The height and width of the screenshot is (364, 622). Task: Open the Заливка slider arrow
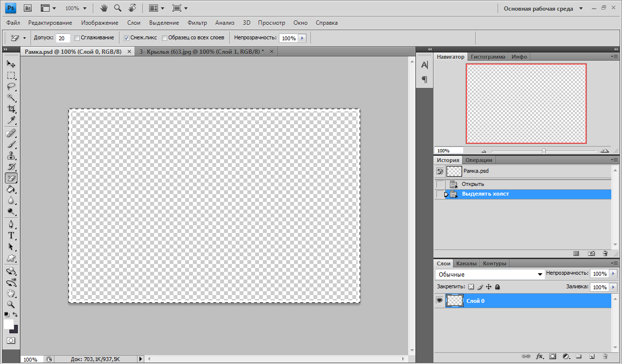[x=613, y=287]
